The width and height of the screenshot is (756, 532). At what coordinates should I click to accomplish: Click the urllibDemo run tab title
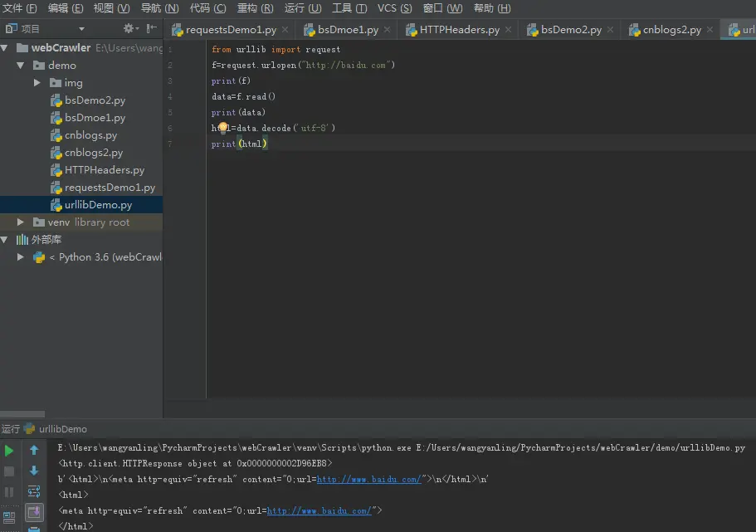coord(63,429)
